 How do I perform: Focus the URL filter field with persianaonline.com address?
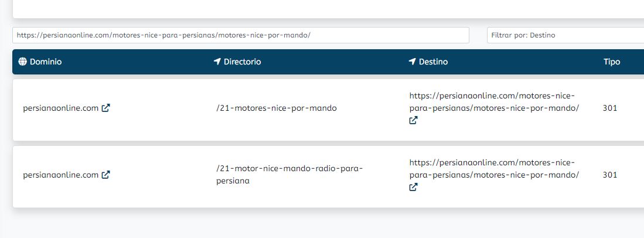pos(241,35)
